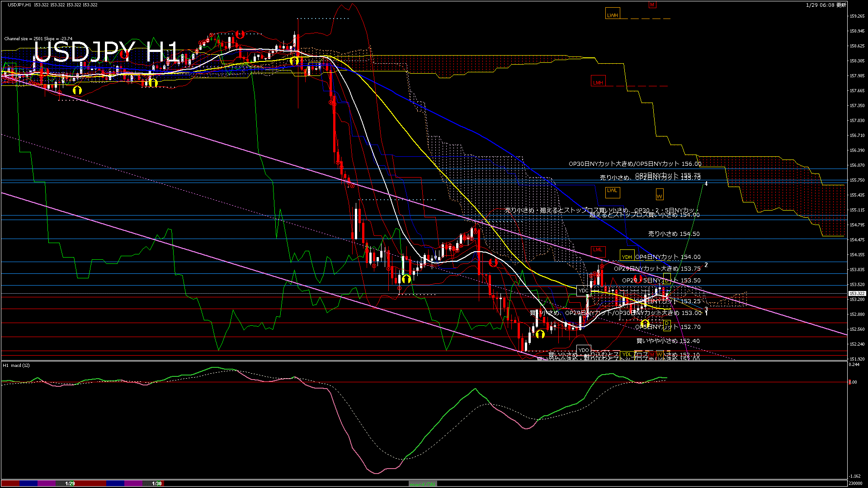Screen dimensions: 868x488
Task: Click the current price tag 153.322
Action: point(857,293)
